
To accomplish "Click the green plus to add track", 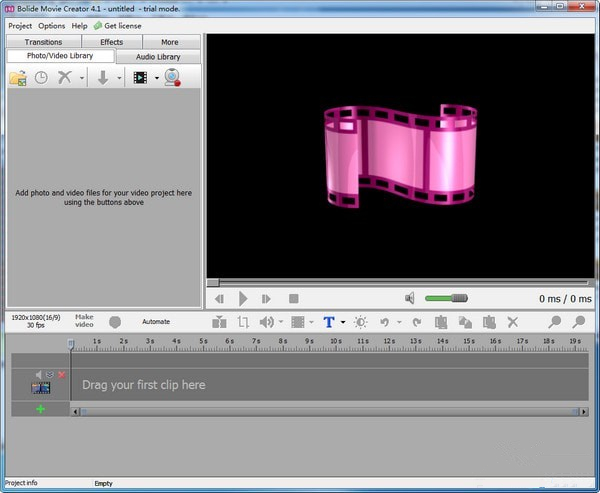I will (41, 409).
